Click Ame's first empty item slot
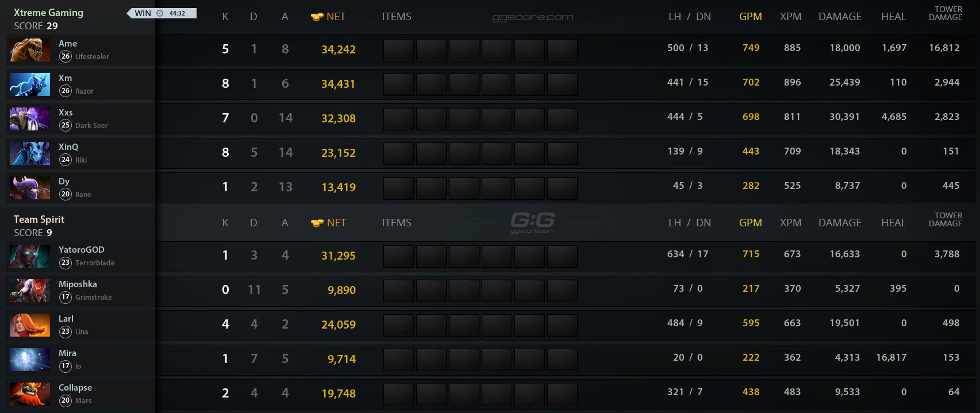The width and height of the screenshot is (980, 413). [x=398, y=50]
